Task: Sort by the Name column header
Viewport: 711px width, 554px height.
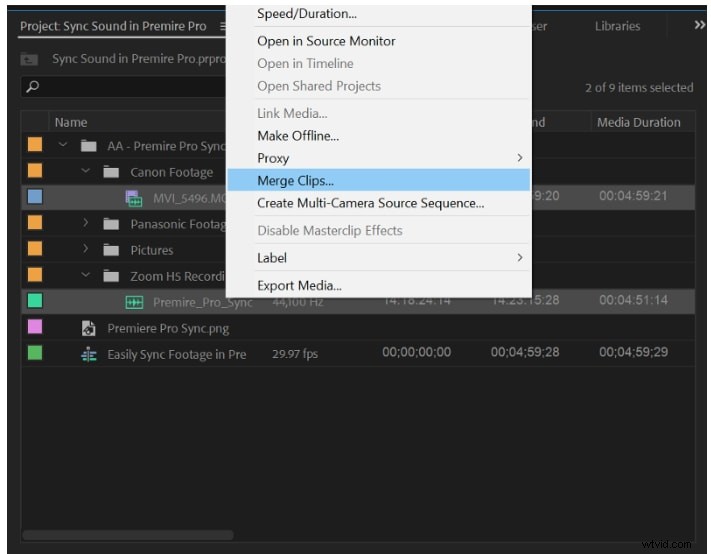Action: (x=71, y=122)
